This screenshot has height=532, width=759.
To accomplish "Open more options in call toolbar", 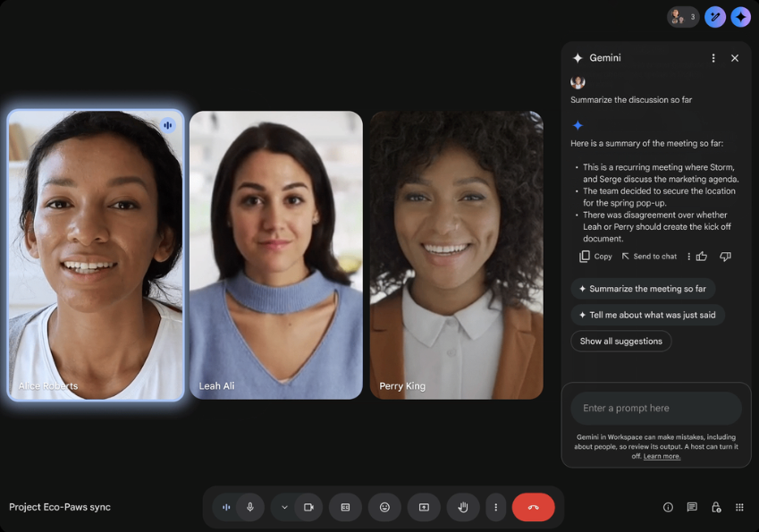I will coord(495,507).
